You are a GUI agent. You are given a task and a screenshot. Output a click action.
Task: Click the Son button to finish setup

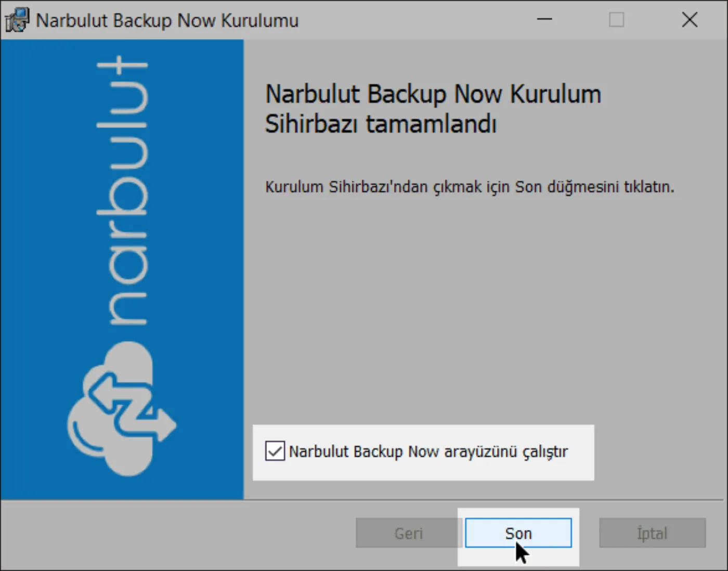(x=518, y=533)
